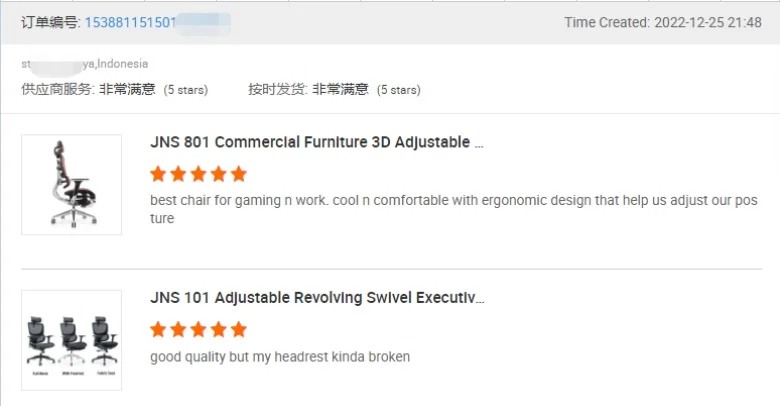Click third star of JNS 801 rating

(198, 174)
